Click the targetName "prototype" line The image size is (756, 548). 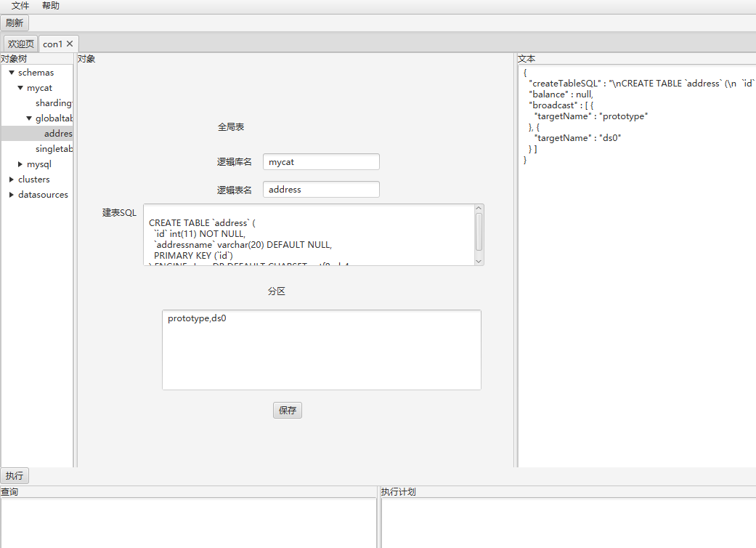pyautogui.click(x=590, y=116)
